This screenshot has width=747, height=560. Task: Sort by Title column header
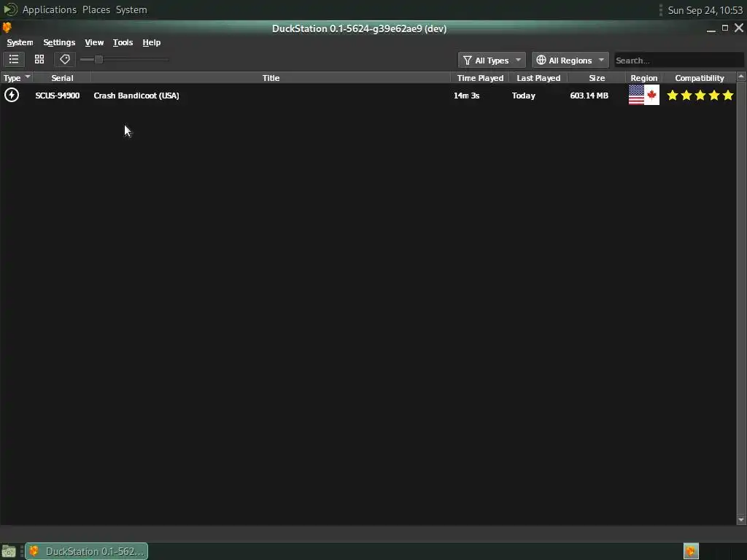tap(271, 77)
